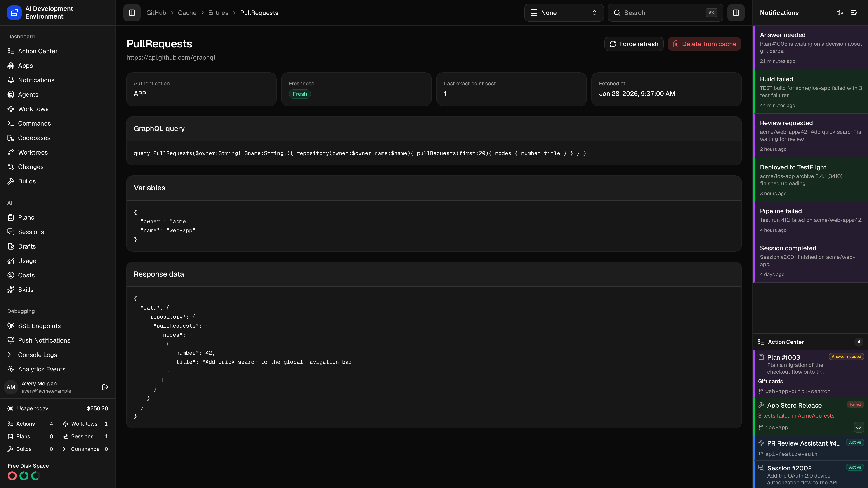The height and width of the screenshot is (488, 868).
Task: Focus the Search input field
Action: (665, 13)
